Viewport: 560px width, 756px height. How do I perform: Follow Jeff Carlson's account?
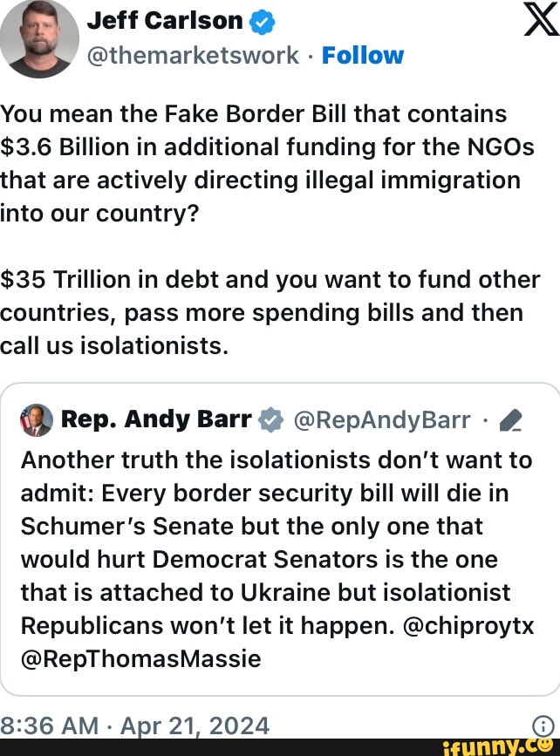(363, 56)
